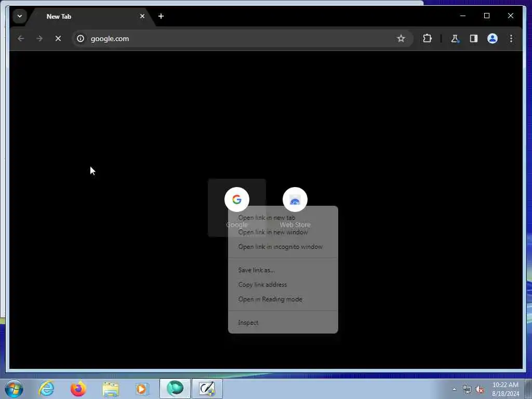This screenshot has width=532, height=399.
Task: Select Save link as...
Action: point(283,270)
